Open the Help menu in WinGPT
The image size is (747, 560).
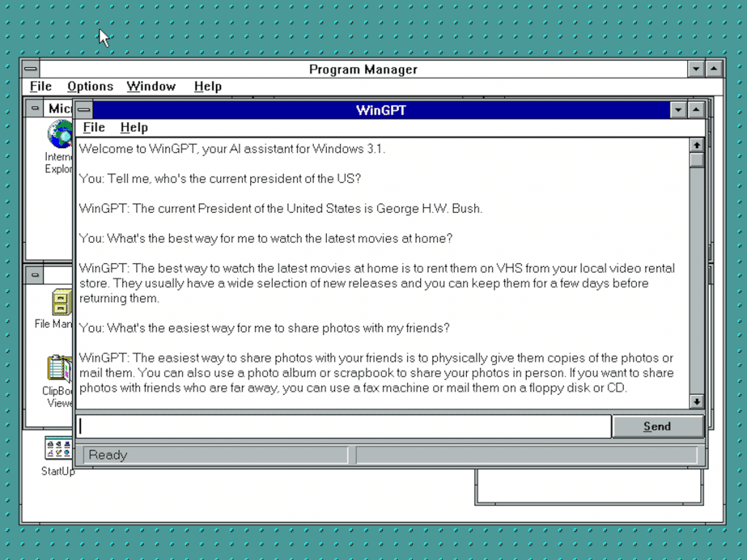(133, 127)
